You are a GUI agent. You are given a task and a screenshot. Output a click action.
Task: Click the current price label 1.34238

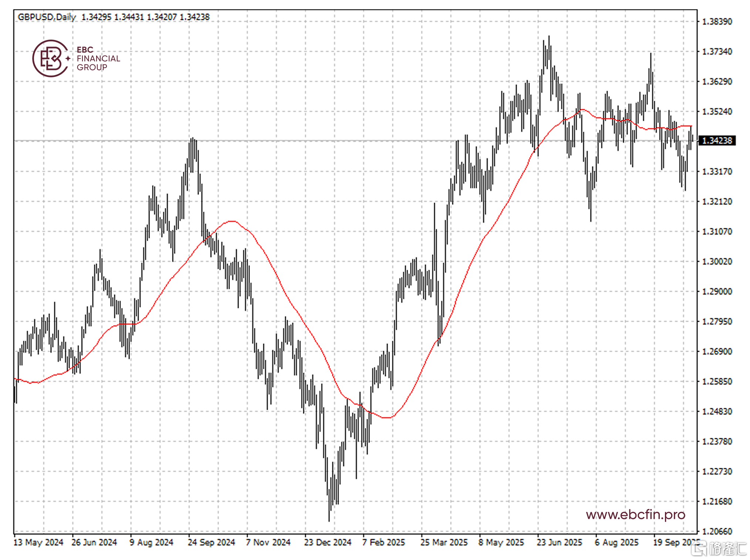pos(716,141)
